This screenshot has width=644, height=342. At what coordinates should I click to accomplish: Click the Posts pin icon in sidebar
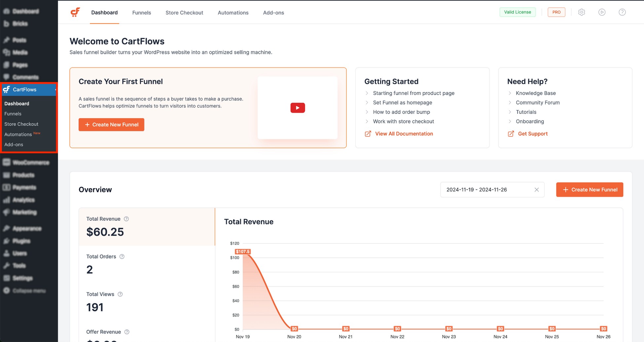(x=7, y=40)
